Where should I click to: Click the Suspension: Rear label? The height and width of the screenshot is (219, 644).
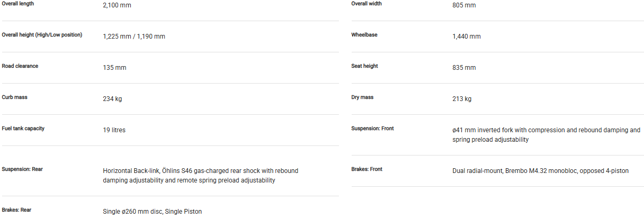22,169
